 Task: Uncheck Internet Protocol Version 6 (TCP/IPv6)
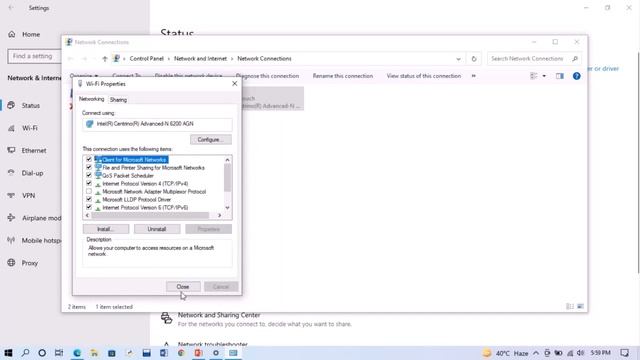89,207
